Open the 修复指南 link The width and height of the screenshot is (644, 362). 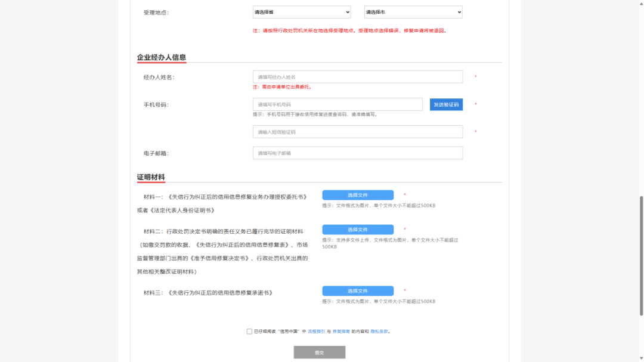pyautogui.click(x=340, y=332)
